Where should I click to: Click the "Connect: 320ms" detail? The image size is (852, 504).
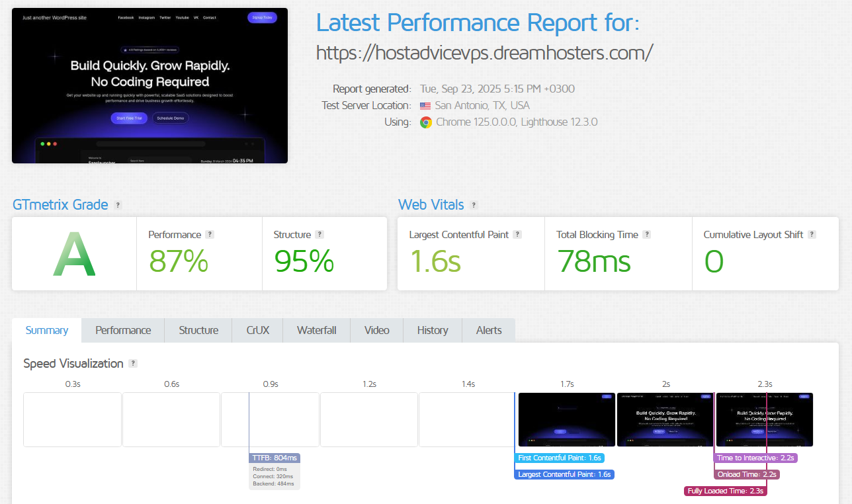pyautogui.click(x=273, y=476)
